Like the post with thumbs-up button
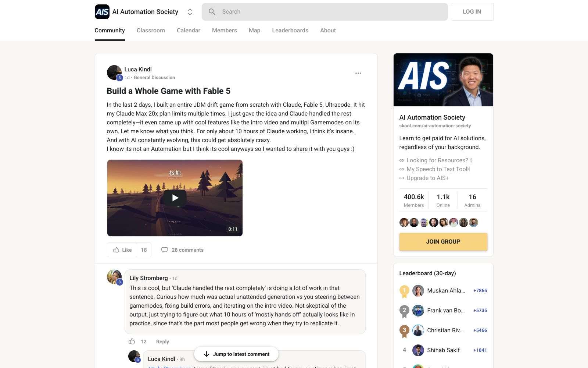 pos(122,250)
